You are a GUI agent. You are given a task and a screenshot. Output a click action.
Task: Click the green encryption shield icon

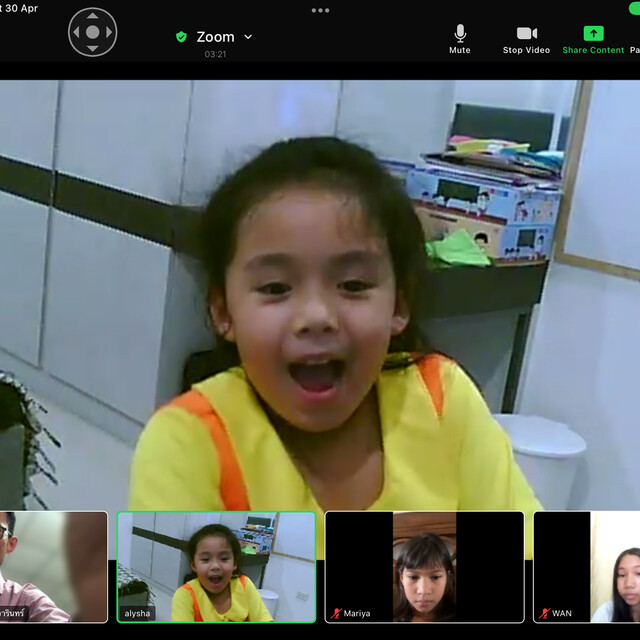[181, 37]
